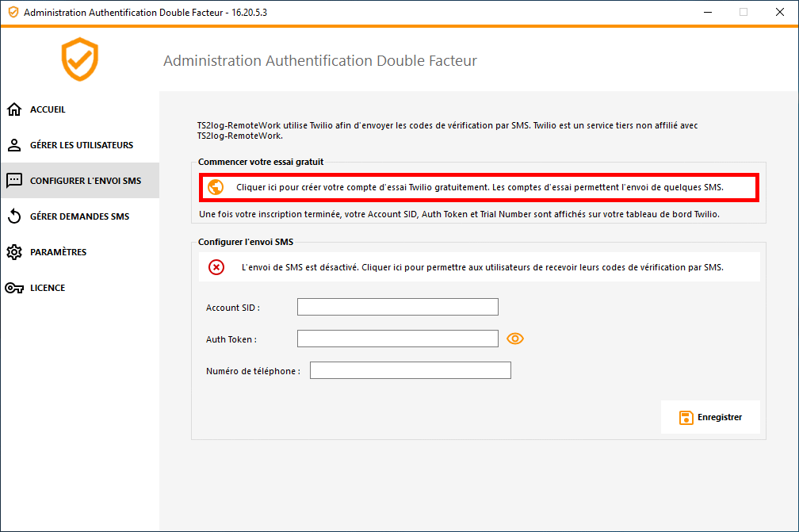Go to Gérer les utilisateurs
799x532 pixels.
(82, 145)
